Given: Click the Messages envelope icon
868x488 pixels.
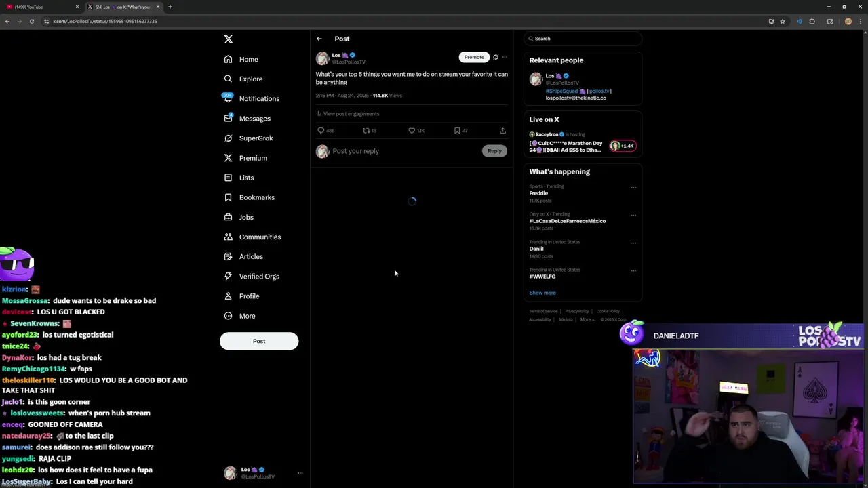Looking at the screenshot, I should (229, 118).
